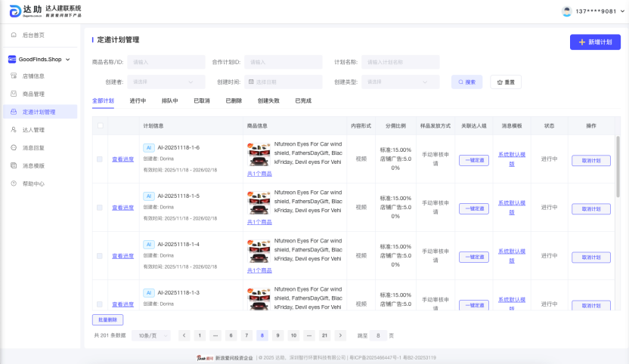
Task: Click the 消息模版 template icon in sidebar
Action: [x=14, y=165]
